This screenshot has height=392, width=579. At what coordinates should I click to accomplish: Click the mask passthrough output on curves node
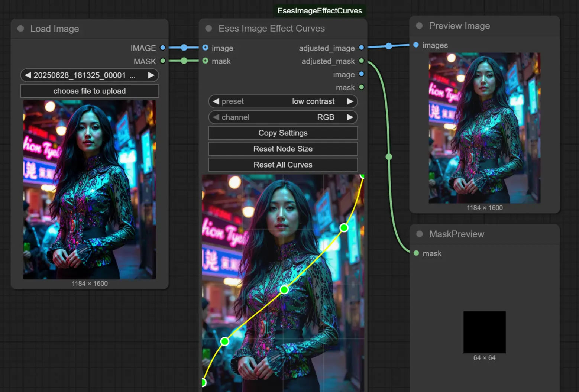[x=361, y=87]
